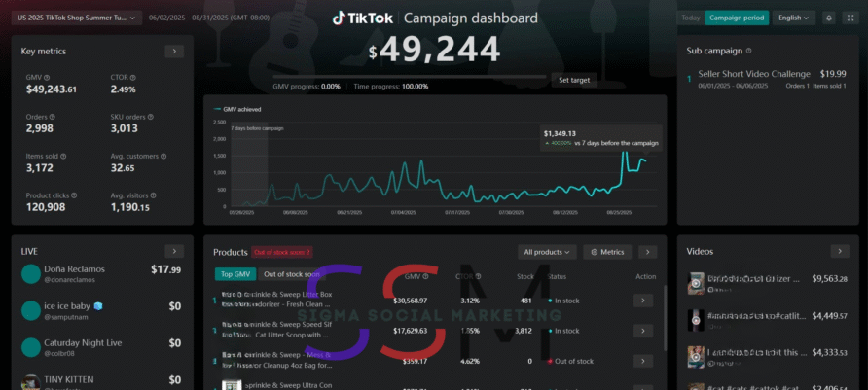Select the Top GMV tab
The height and width of the screenshot is (390, 868).
pos(234,274)
